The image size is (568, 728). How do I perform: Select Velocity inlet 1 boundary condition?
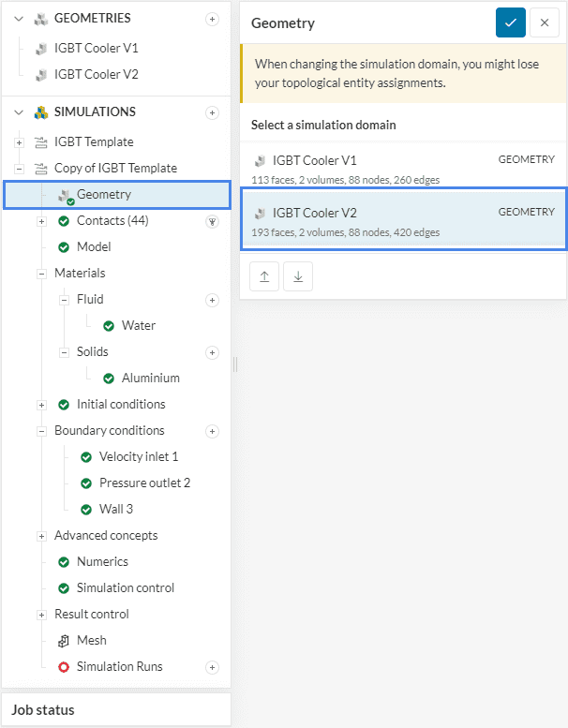click(138, 457)
